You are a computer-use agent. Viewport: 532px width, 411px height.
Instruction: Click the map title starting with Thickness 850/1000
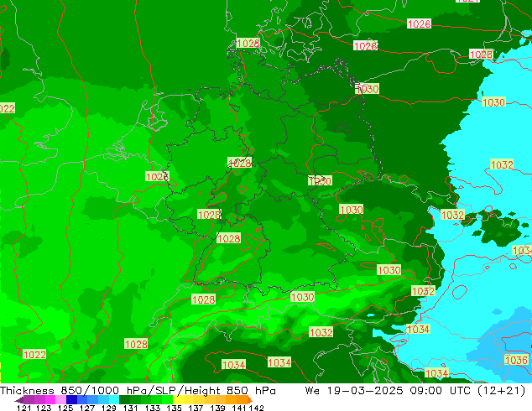pyautogui.click(x=138, y=391)
